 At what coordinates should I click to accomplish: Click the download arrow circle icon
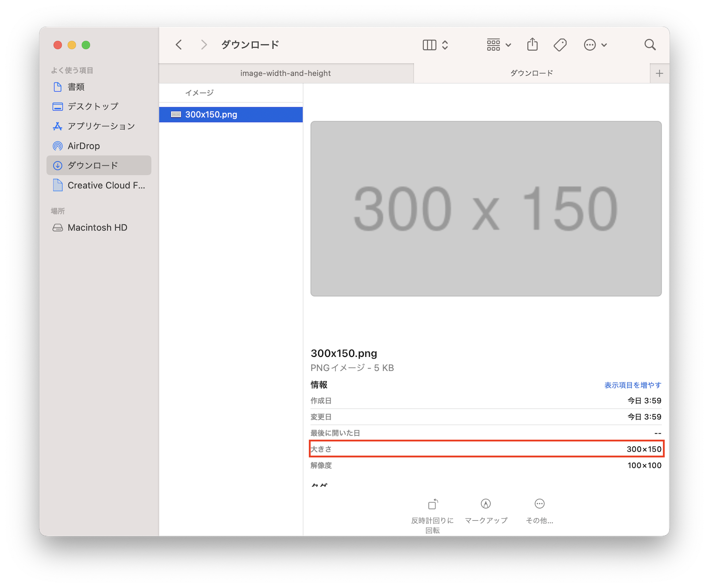[58, 166]
